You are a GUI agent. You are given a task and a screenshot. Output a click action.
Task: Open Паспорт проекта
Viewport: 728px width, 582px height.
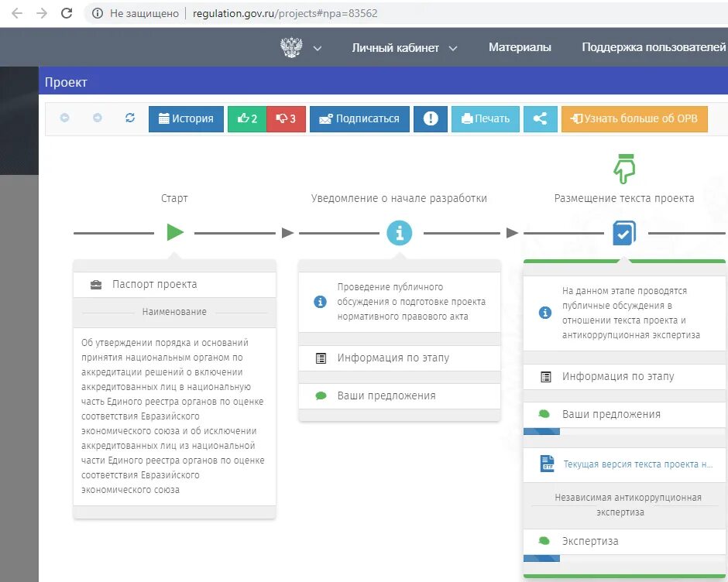[x=174, y=285]
